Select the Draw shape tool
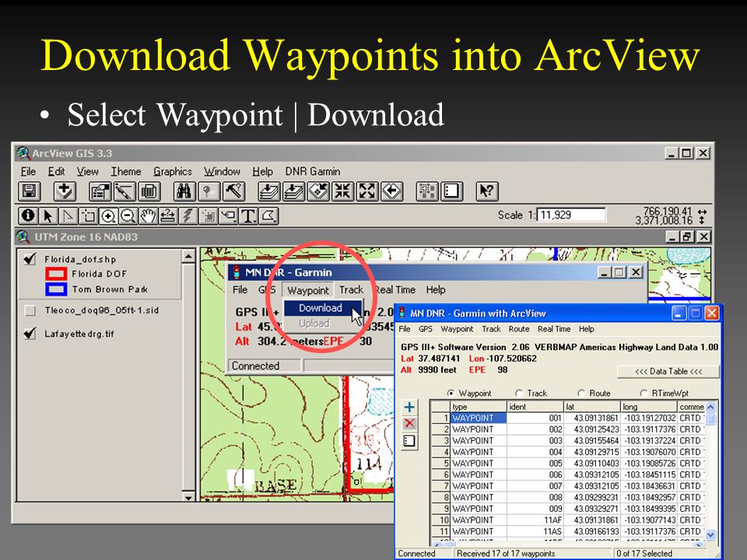 pos(268,215)
